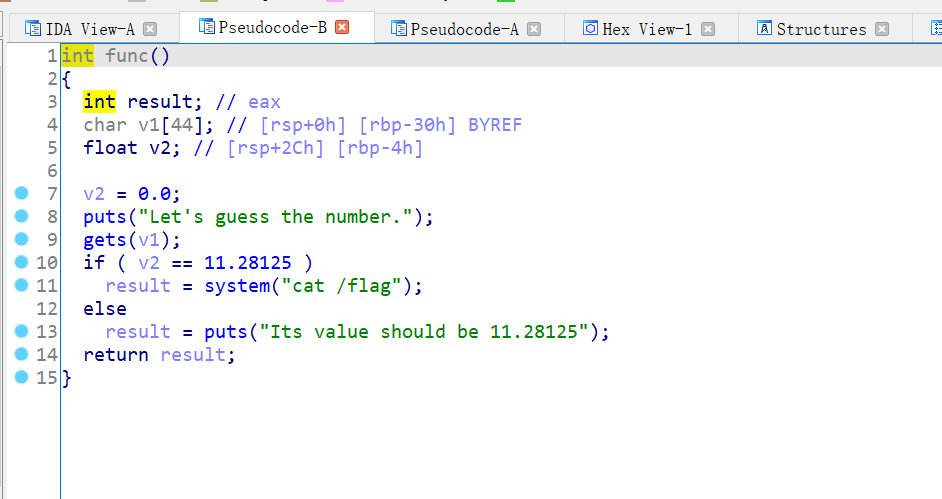Screen dimensions: 942x499
Task: Close the Hex View-1 tab
Action: pos(708,29)
